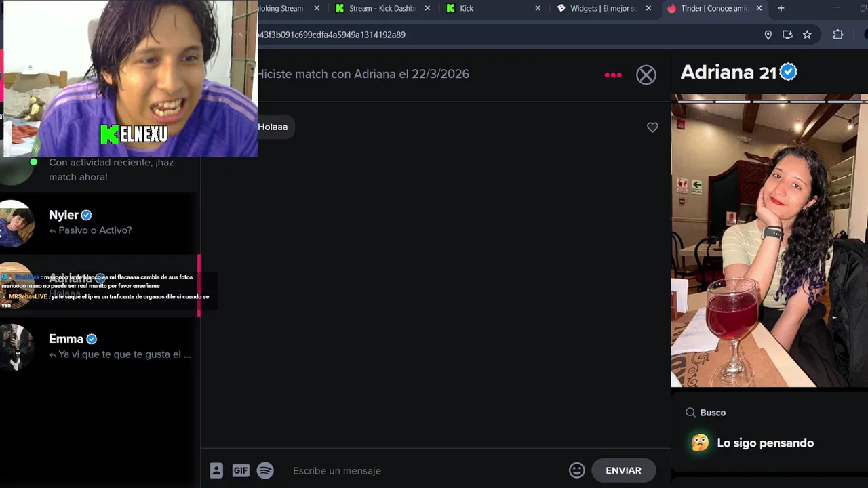Switch to the "Stream - Kick Dashboard" tab
This screenshot has width=868, height=488.
click(x=382, y=8)
